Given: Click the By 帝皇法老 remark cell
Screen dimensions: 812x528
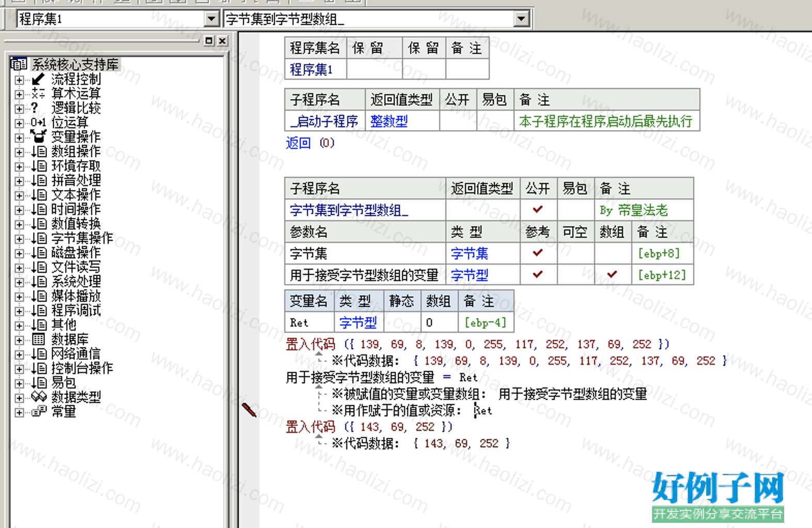Looking at the screenshot, I should pyautogui.click(x=644, y=210).
